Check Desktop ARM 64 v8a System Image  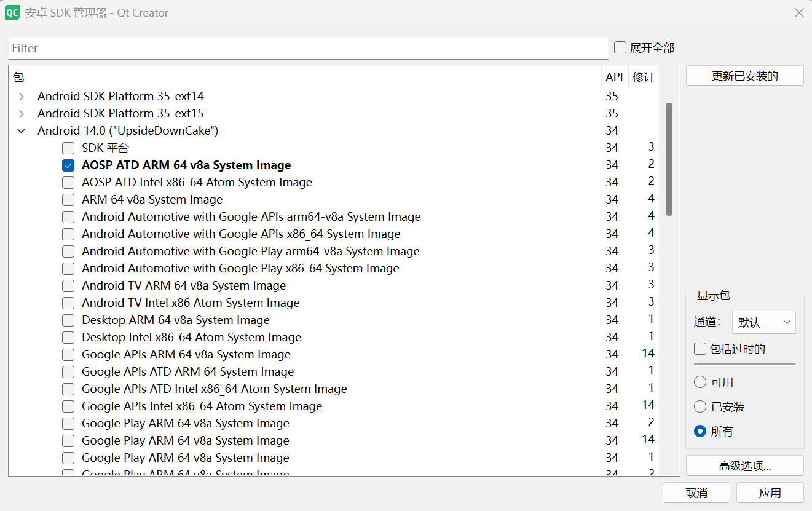[x=68, y=320]
